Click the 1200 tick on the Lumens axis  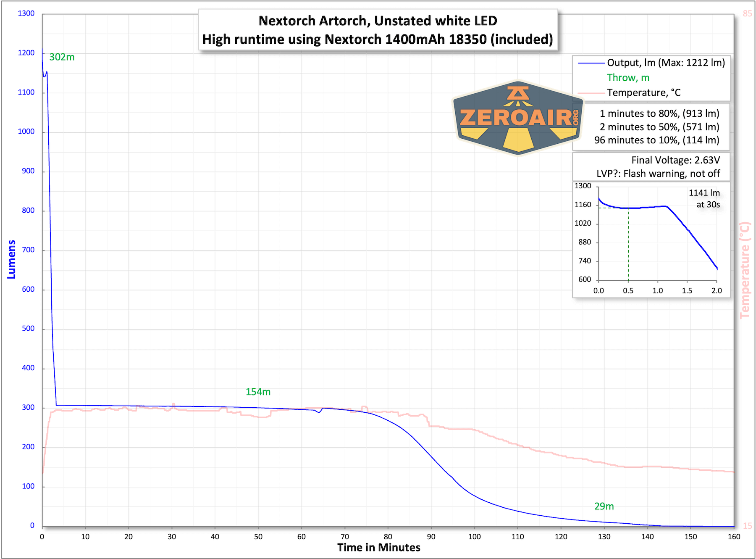point(26,53)
